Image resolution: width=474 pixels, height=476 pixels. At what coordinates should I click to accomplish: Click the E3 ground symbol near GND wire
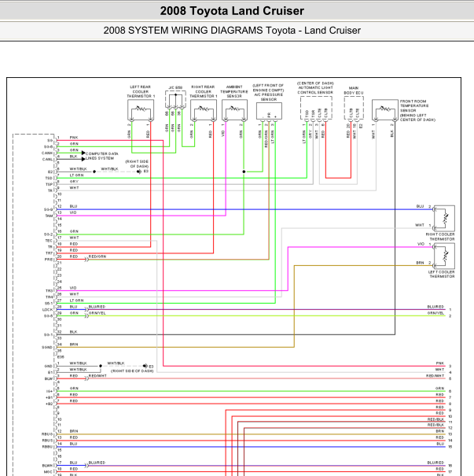(x=145, y=366)
